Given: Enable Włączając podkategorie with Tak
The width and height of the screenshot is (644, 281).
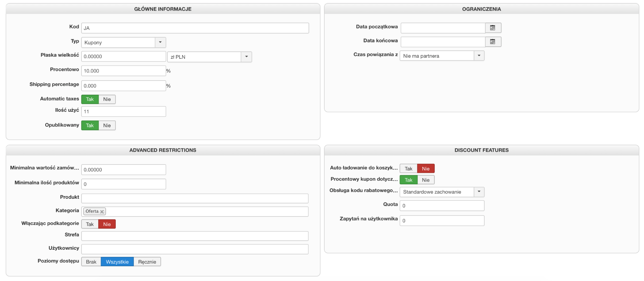Looking at the screenshot, I should point(90,224).
